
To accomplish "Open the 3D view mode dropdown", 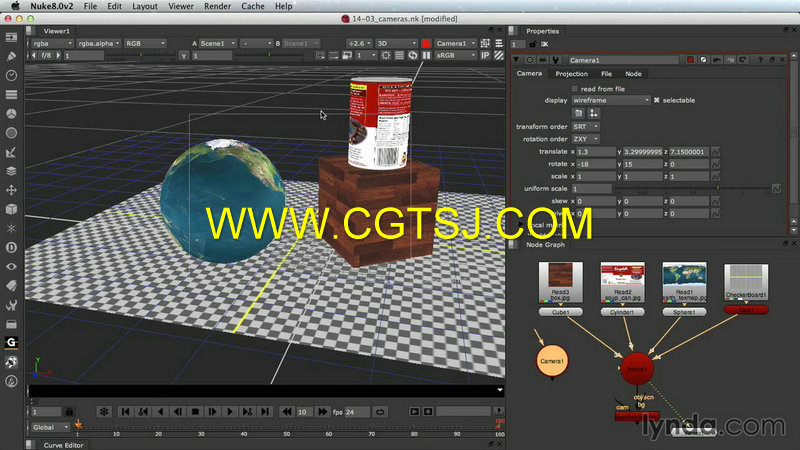I will (396, 44).
